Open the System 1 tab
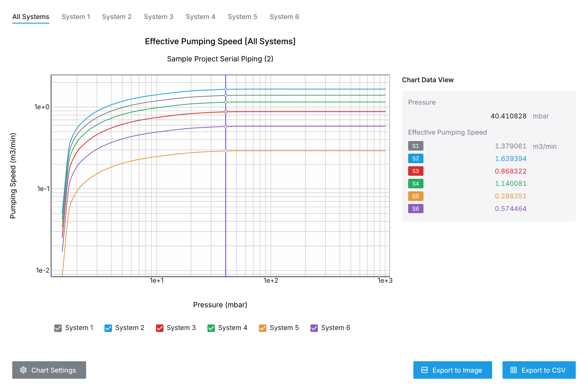 [x=76, y=17]
